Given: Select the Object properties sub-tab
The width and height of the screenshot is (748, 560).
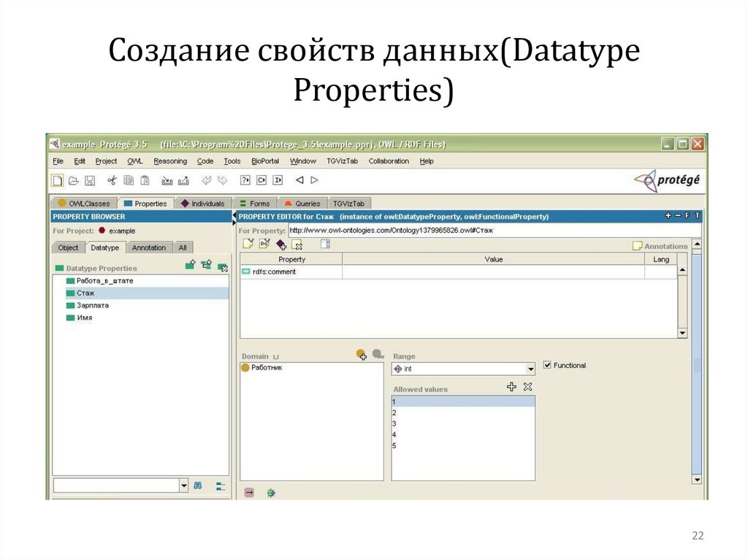Looking at the screenshot, I should click(x=68, y=248).
